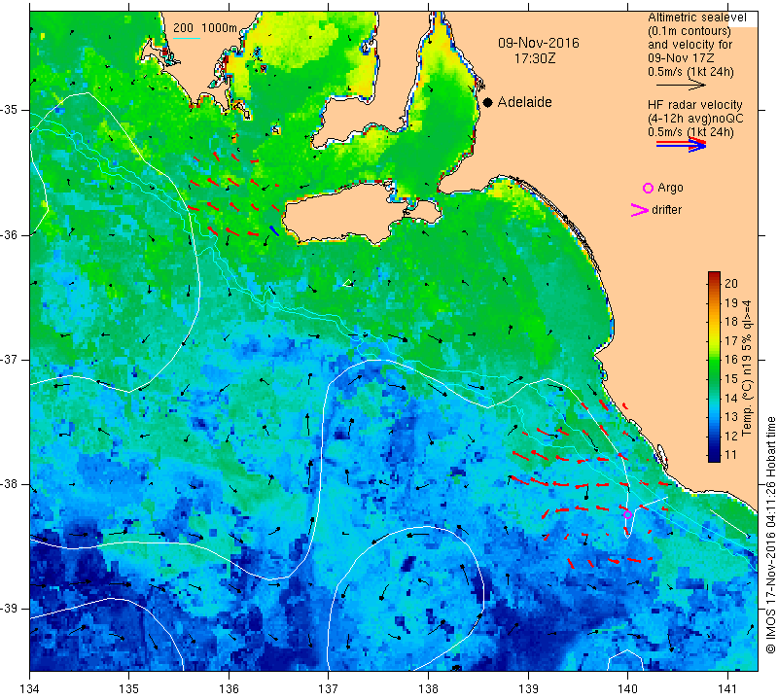Click the latitude label -36
Screen dimensions: 778x700
(9, 234)
